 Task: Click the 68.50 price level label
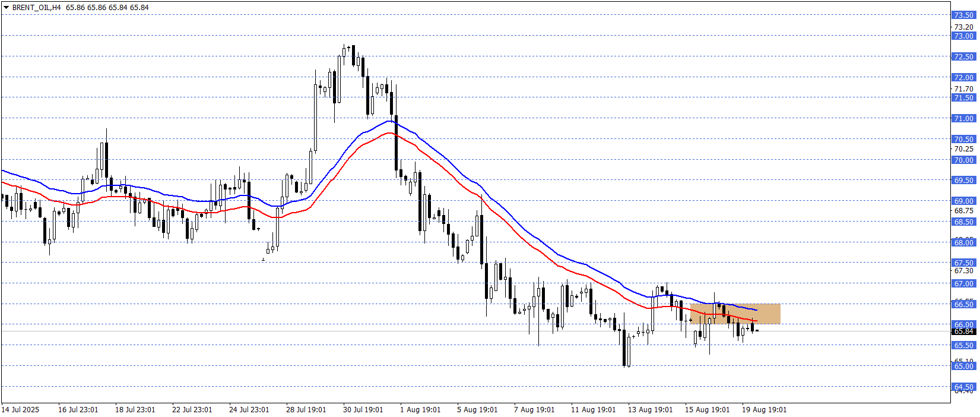click(x=964, y=222)
